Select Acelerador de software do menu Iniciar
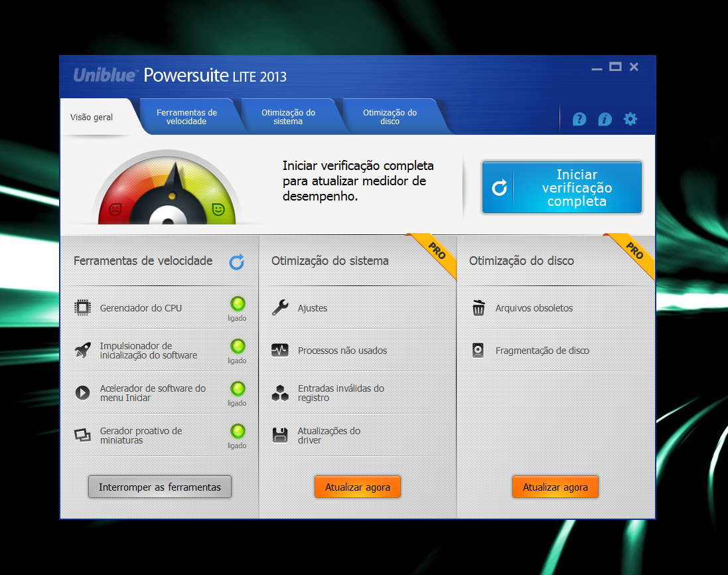The height and width of the screenshot is (575, 728). tap(153, 393)
